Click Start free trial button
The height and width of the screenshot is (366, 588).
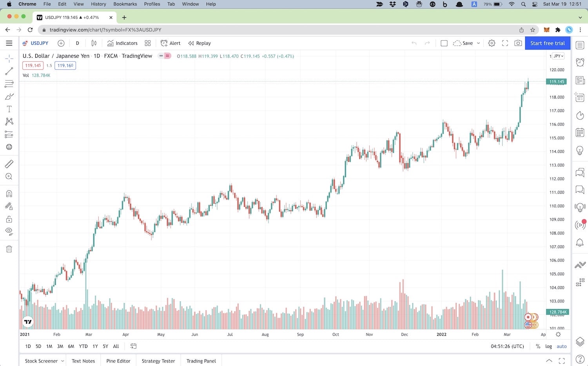548,43
